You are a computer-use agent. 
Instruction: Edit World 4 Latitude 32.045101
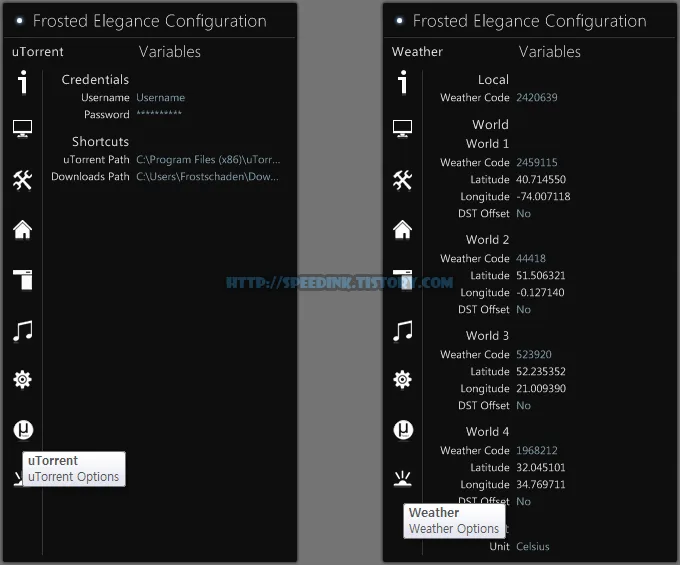click(540, 467)
